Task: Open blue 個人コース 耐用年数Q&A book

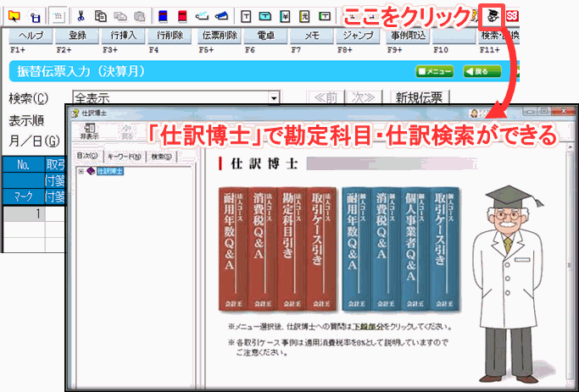Action: click(356, 249)
